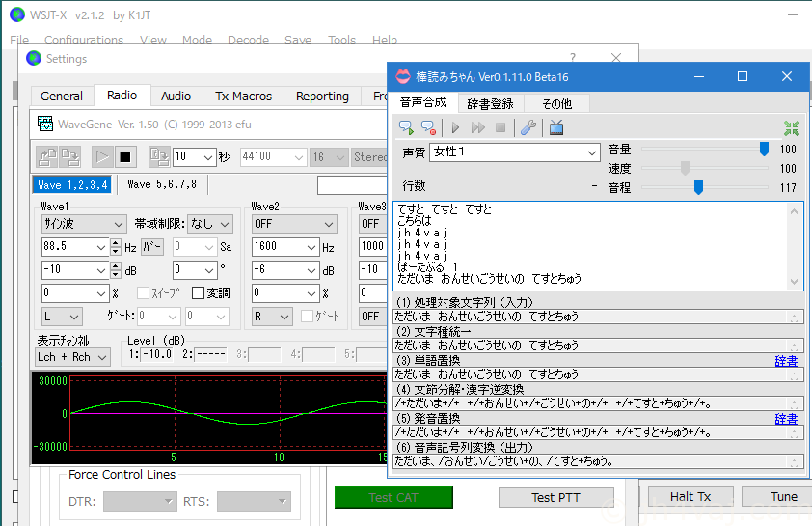The image size is (812, 526).
Task: Switch to the General settings tab
Action: (x=62, y=97)
